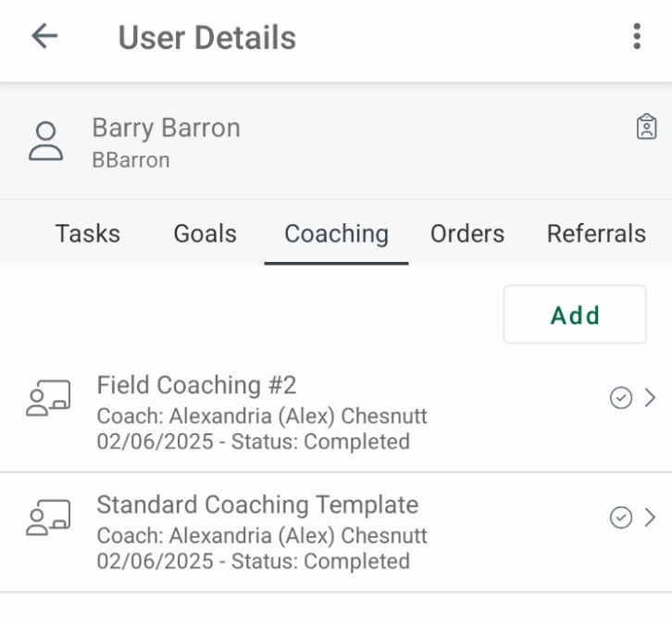
Task: Click completed checkmark on Field Coaching #2
Action: 620,398
